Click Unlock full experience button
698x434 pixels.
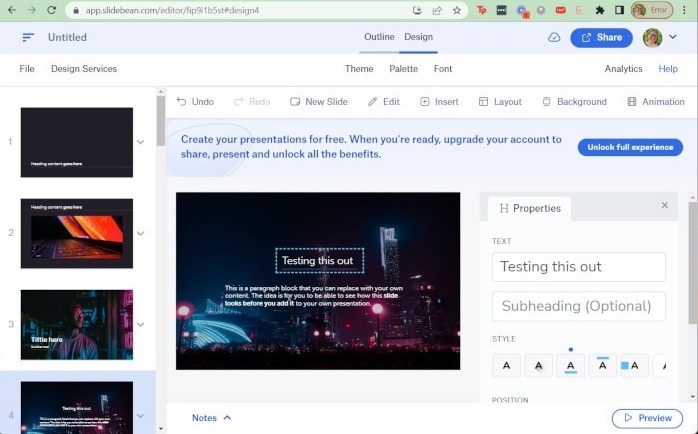630,147
